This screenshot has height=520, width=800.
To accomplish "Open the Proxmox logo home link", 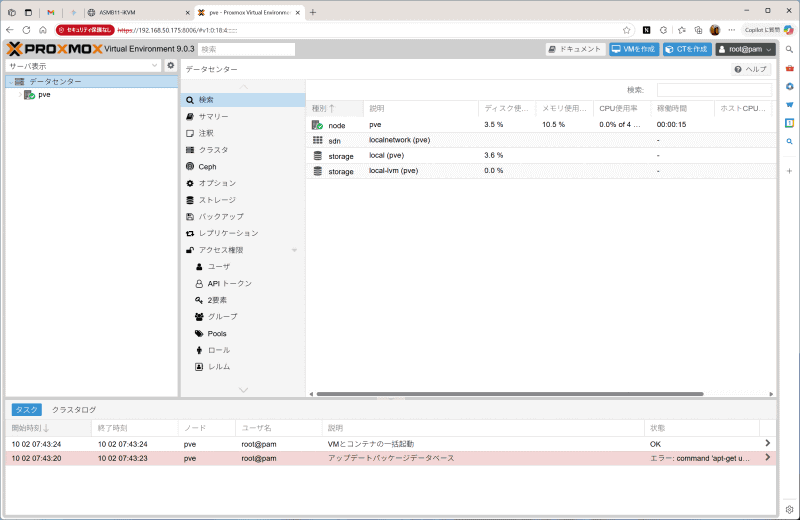I will click(x=55, y=49).
